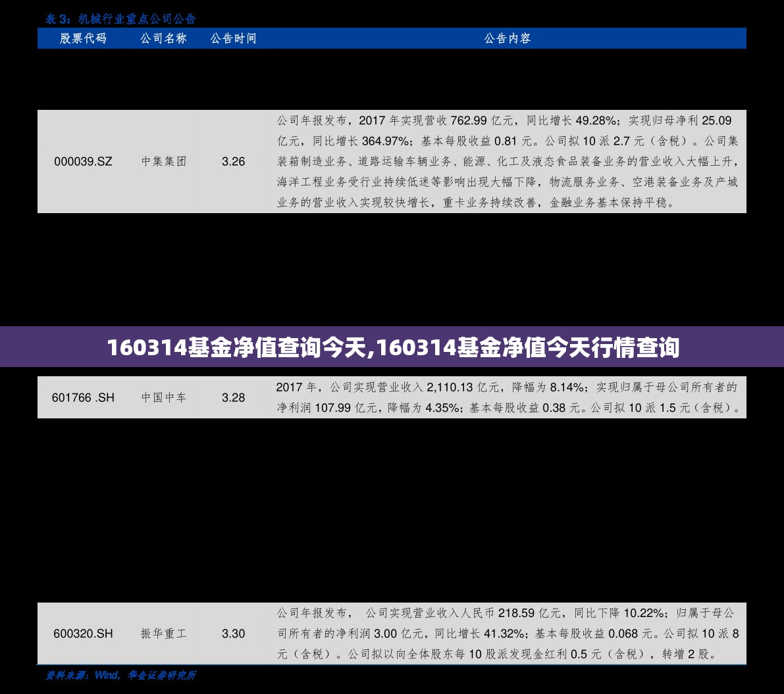Screen dimensions: 784x694
Task: Click the table title 表3:机械行业重点公司公告
Action: click(120, 19)
